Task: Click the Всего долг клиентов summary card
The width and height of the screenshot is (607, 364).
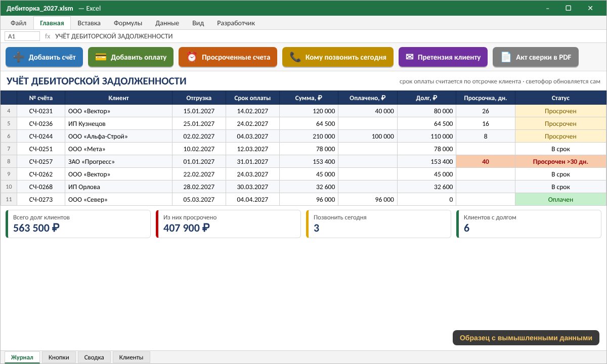Action: [78, 224]
